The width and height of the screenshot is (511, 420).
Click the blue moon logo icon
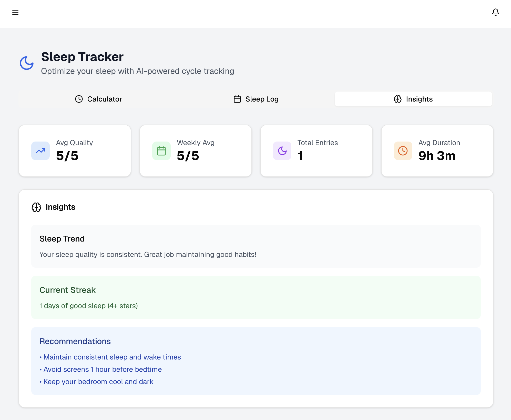[27, 63]
